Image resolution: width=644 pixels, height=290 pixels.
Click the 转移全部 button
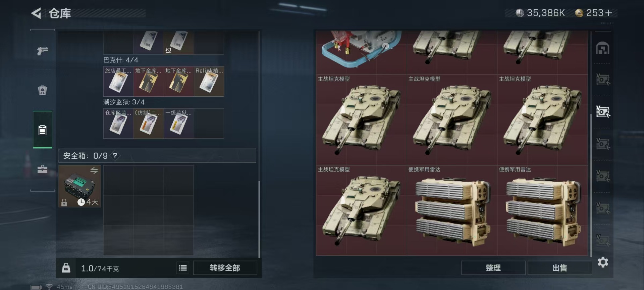[225, 268]
